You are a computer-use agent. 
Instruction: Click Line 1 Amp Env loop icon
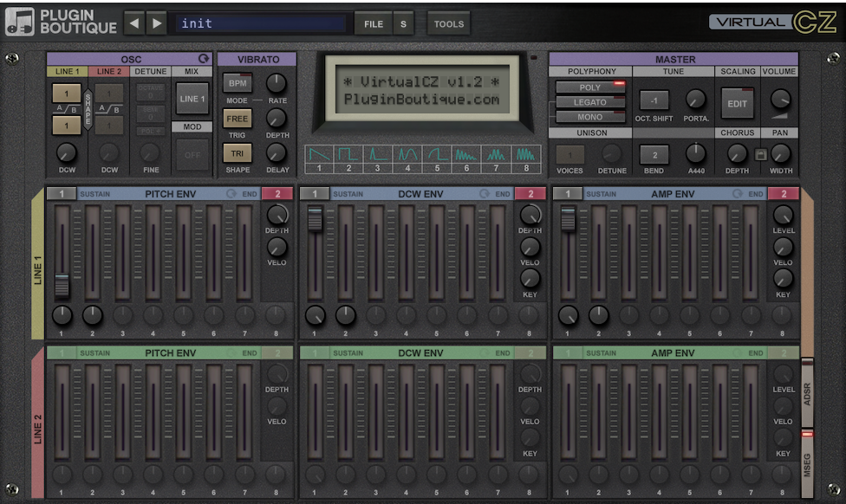[737, 193]
